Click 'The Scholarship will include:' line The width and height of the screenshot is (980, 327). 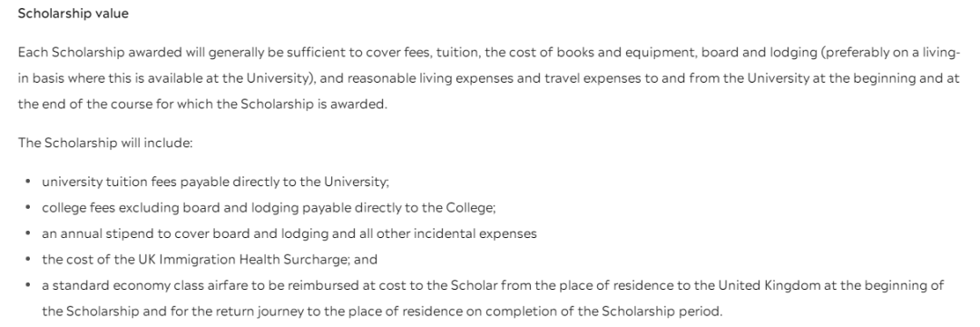[x=105, y=143]
